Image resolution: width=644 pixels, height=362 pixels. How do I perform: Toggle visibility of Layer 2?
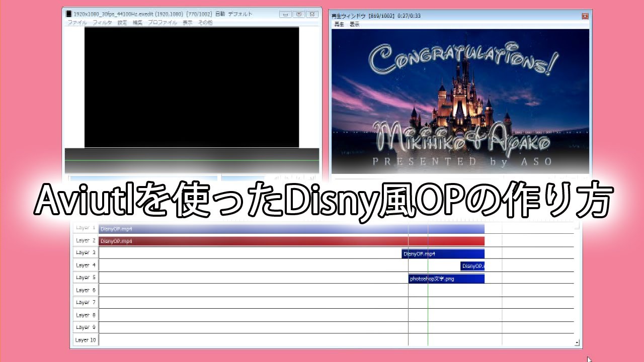(86, 240)
